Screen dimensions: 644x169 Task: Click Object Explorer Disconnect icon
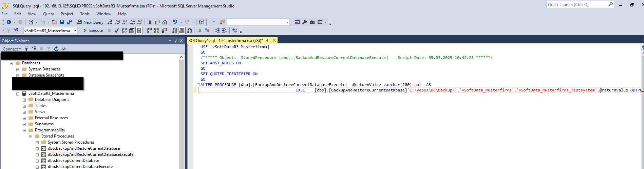(34, 49)
